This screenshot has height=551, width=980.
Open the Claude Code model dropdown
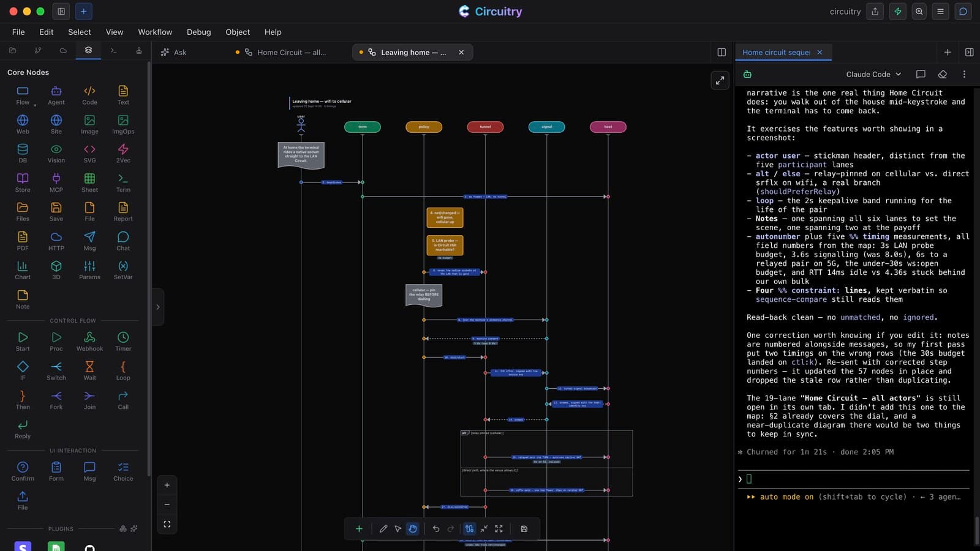tap(873, 74)
